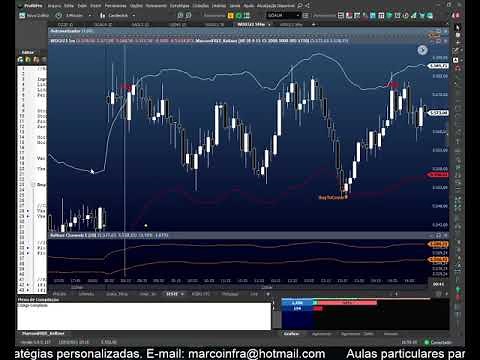Open the Editar menu
The image size is (480, 360).
(x=69, y=6)
